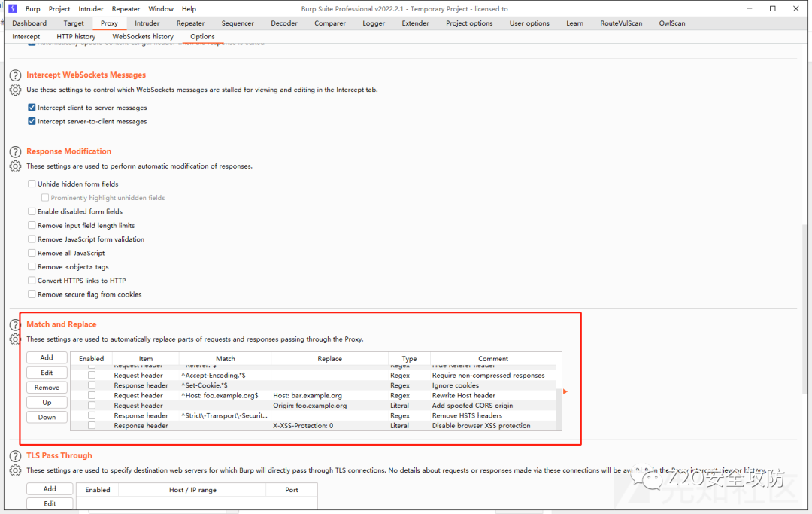The width and height of the screenshot is (812, 514).
Task: Check Remove JavaScript form validation
Action: (32, 239)
